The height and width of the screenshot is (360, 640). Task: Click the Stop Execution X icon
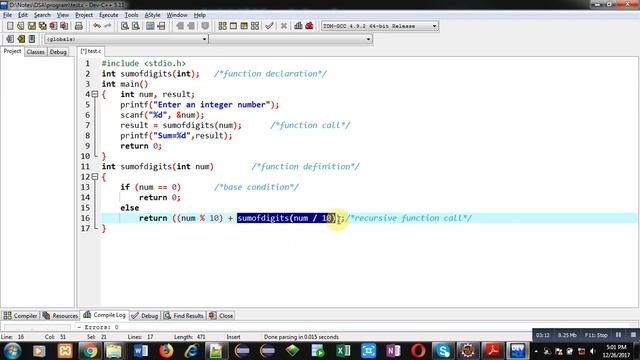point(284,26)
